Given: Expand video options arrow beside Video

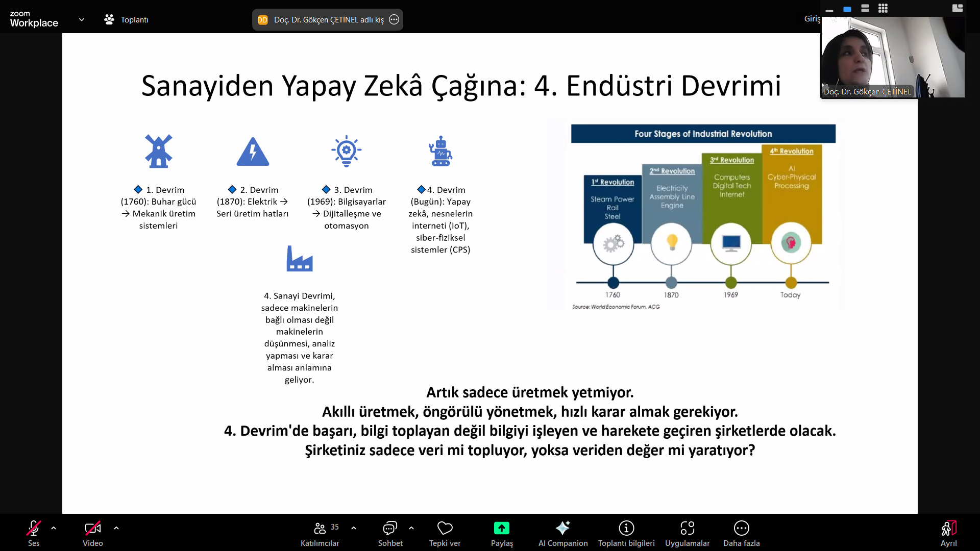Looking at the screenshot, I should 116,528.
